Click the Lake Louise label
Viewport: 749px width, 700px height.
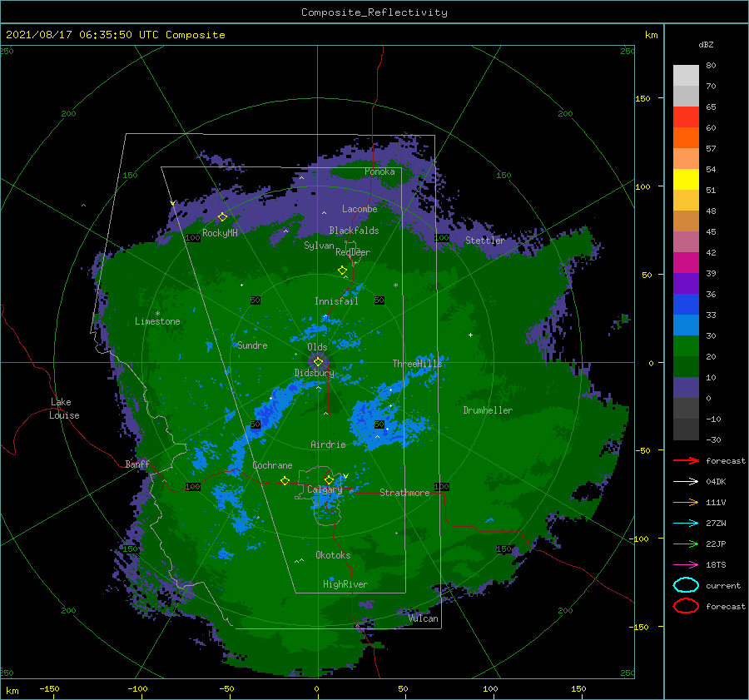pyautogui.click(x=64, y=409)
